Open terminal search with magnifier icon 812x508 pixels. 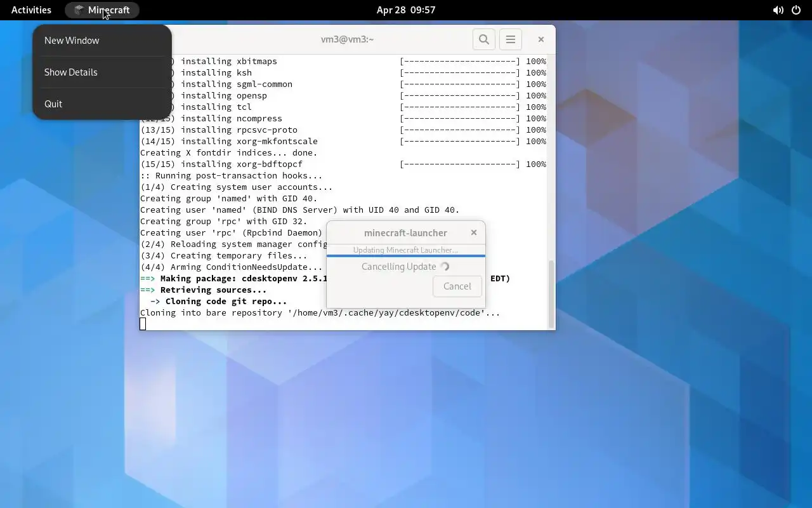pyautogui.click(x=484, y=39)
